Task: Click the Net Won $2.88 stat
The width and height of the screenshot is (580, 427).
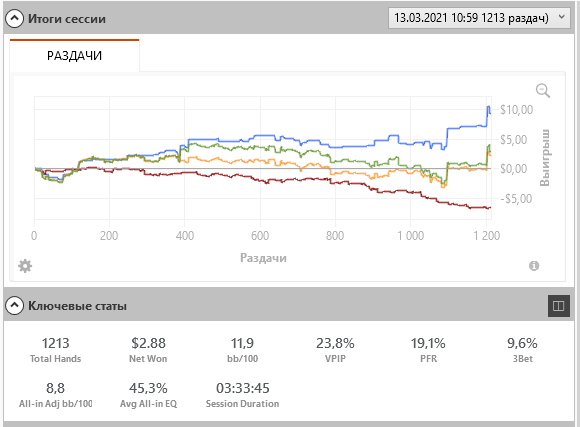Action: click(148, 350)
